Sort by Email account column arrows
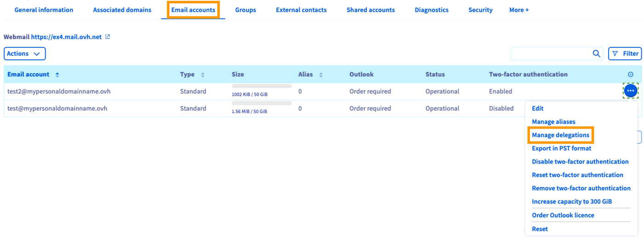 (x=57, y=74)
